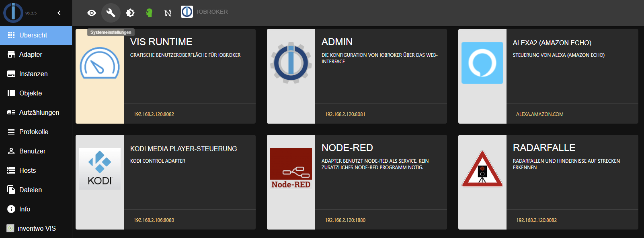Viewport: 644px width, 238px height.
Task: Click the crossed-out sync arrows icon
Action: pos(168,13)
